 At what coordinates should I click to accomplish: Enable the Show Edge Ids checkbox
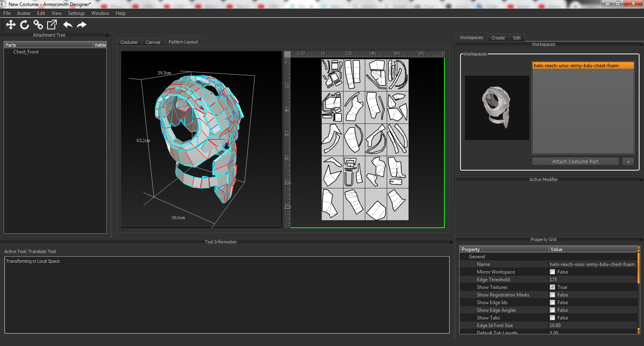pos(552,303)
